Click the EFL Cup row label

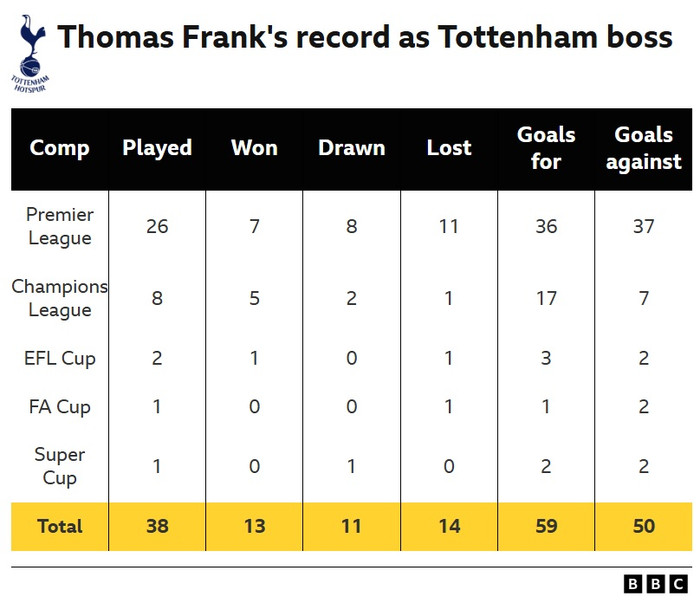tap(60, 358)
